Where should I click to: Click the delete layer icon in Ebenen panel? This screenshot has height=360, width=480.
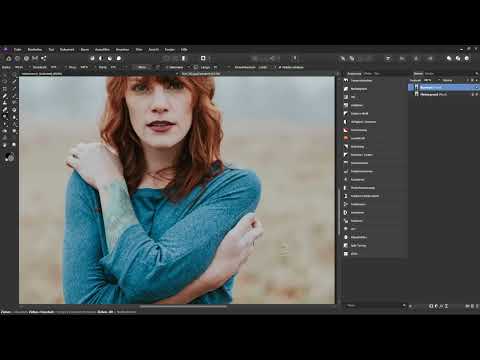point(477,306)
